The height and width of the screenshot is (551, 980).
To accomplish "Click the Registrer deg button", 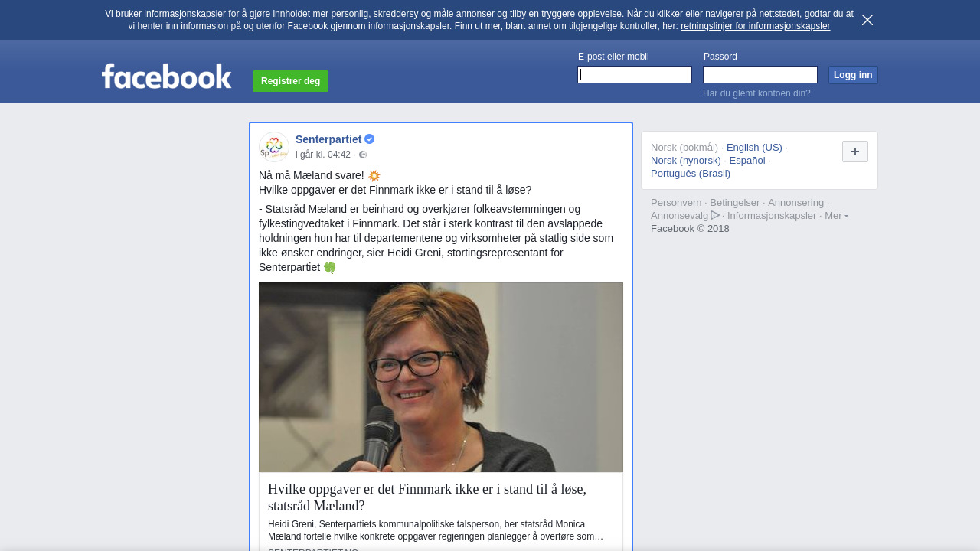I will [290, 81].
